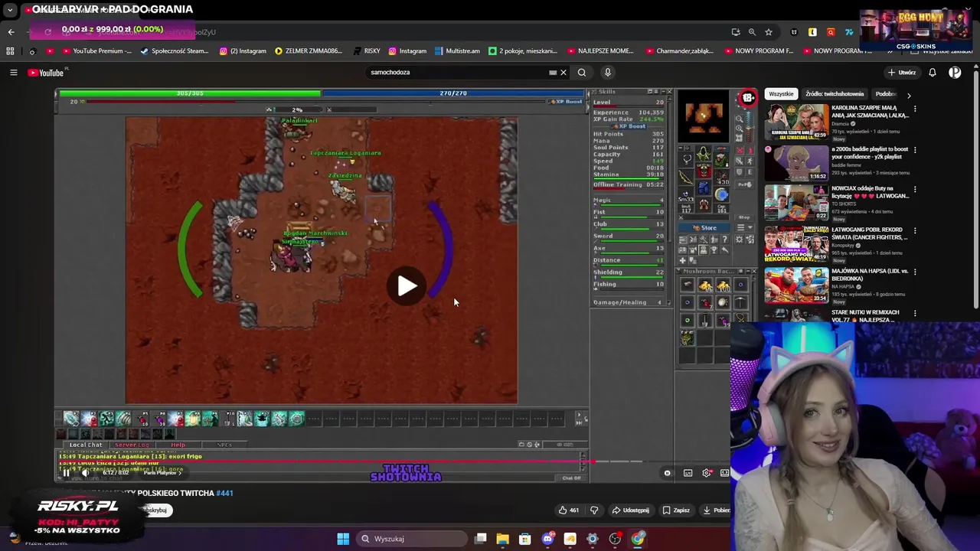Open options for KAROLINA SZARPIE MAŁĄ video
Viewport: 980px width, 551px height.
pyautogui.click(x=915, y=109)
